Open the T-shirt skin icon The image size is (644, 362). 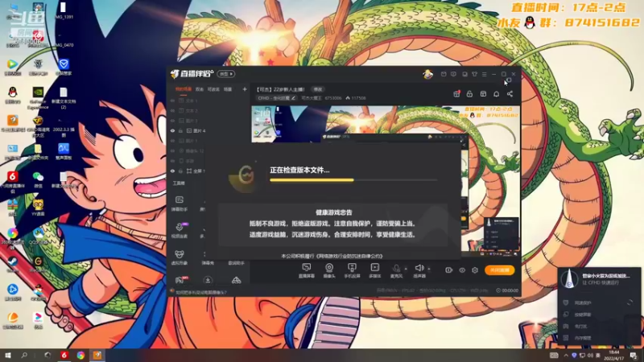point(474,74)
